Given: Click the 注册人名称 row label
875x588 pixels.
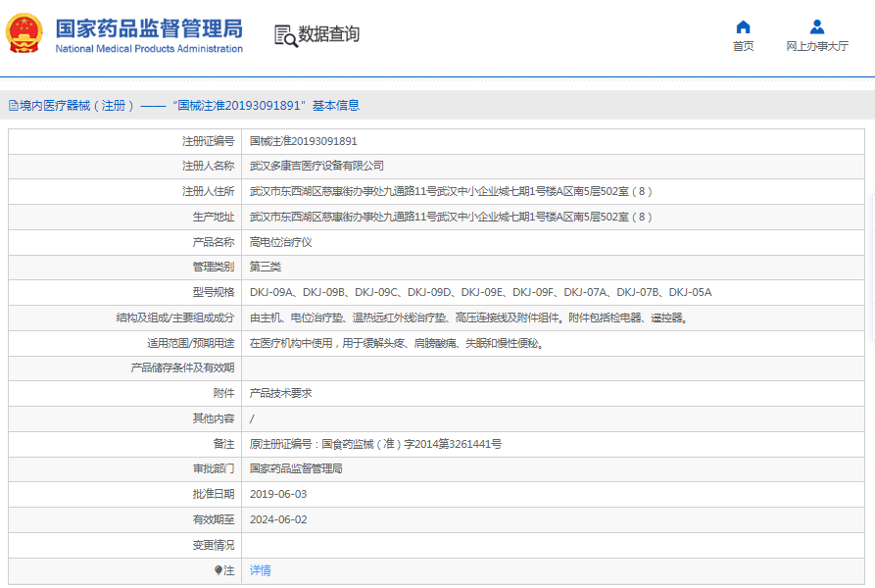Looking at the screenshot, I should [208, 166].
